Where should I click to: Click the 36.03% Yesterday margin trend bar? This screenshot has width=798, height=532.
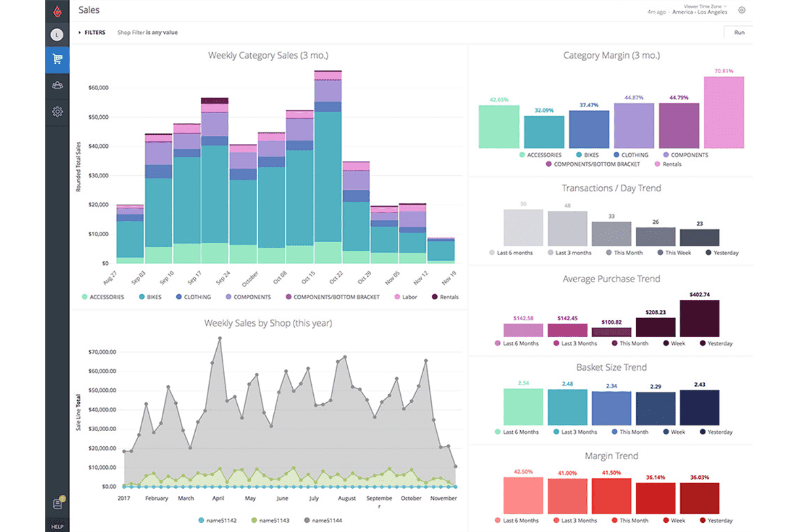click(699, 498)
